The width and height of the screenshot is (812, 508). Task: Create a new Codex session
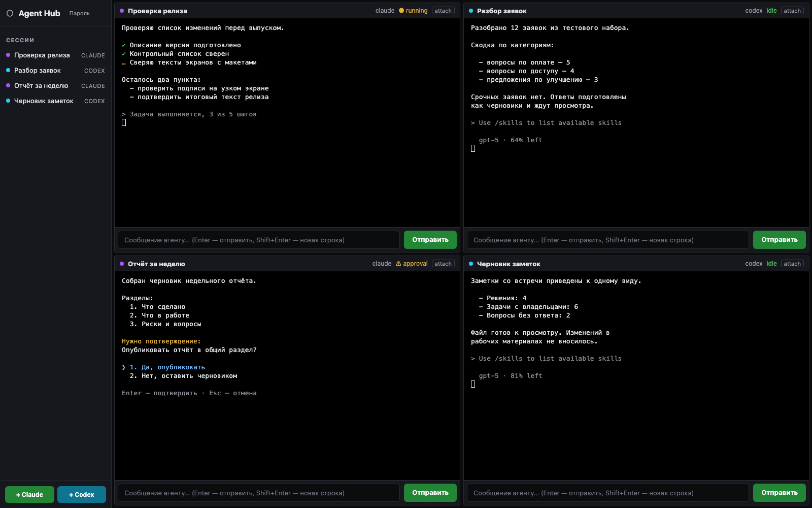pos(82,494)
